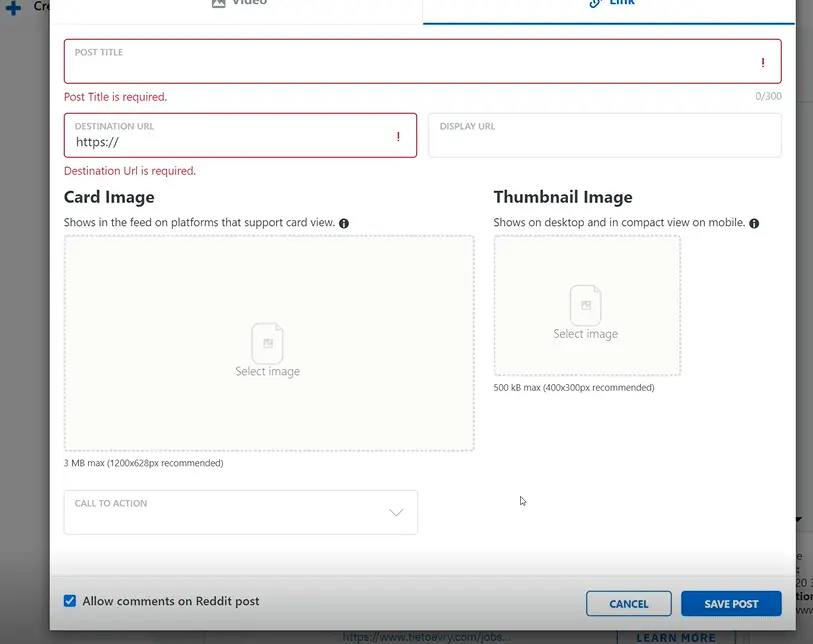The height and width of the screenshot is (644, 813).
Task: Click 'Select image' text in Thumbnail area
Action: coord(586,334)
